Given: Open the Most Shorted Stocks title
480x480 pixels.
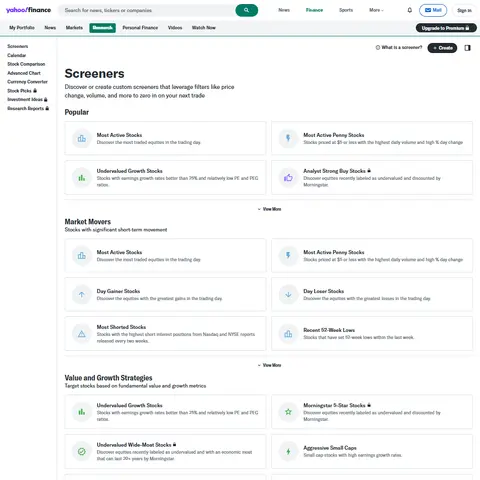Looking at the screenshot, I should (x=121, y=327).
